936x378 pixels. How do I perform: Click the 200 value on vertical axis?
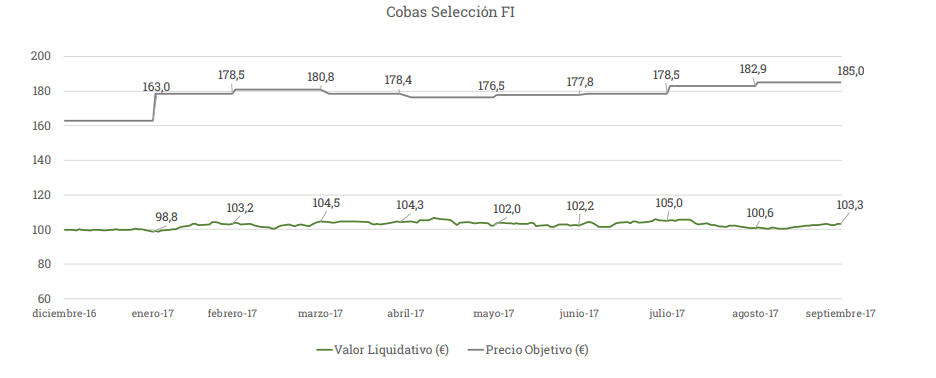(39, 56)
